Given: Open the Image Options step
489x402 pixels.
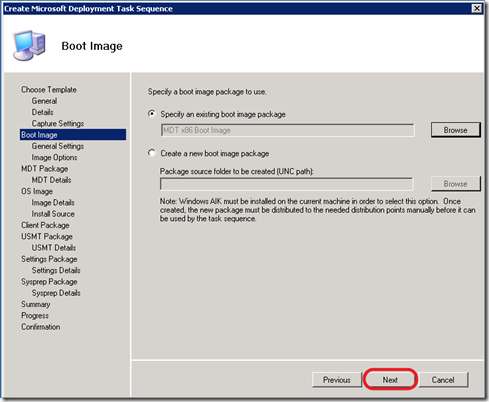Looking at the screenshot, I should click(x=54, y=157).
